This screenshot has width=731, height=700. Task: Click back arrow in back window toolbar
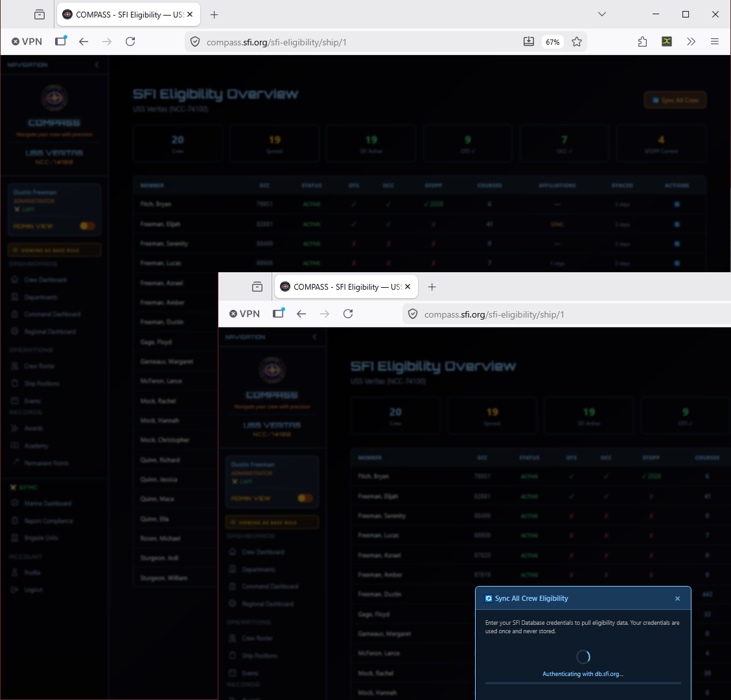[x=84, y=41]
